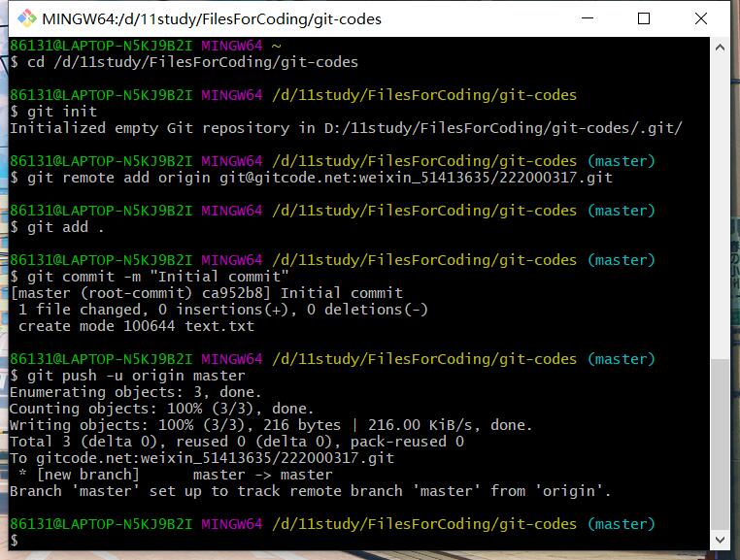Click the 'git push -u origin master' command
The width and height of the screenshot is (740, 560).
tap(127, 376)
